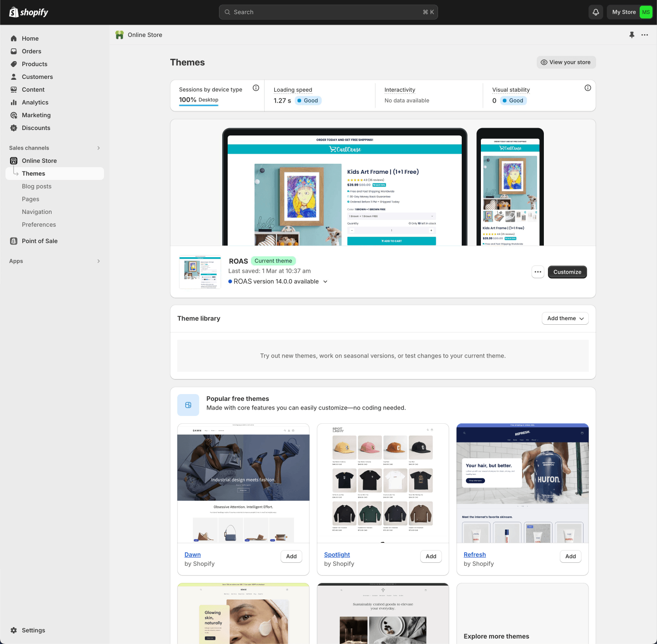Expand the ROAS version 14.0.0 details

click(325, 281)
